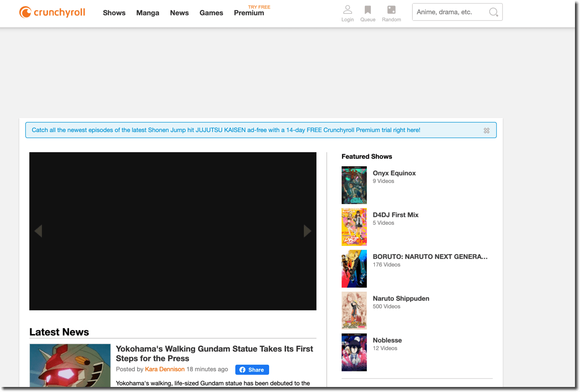Go to previous carousel slide arrow
The image size is (580, 392).
point(38,231)
